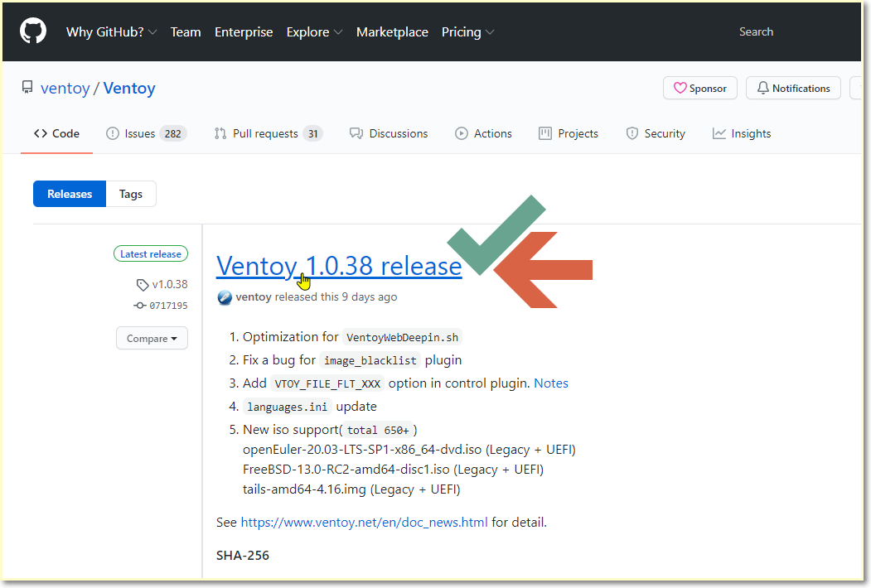Click the image_blacklist code text
871x588 pixels.
370,361
